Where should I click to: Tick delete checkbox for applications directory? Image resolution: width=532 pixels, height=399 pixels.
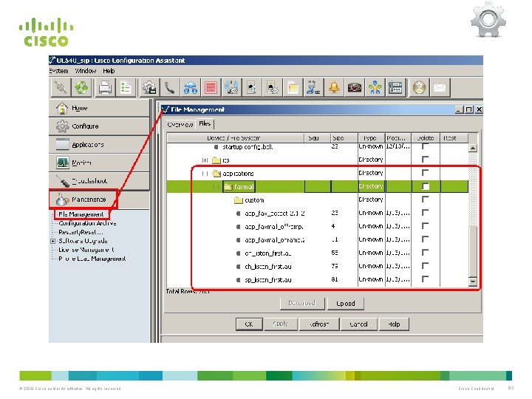coord(425,173)
